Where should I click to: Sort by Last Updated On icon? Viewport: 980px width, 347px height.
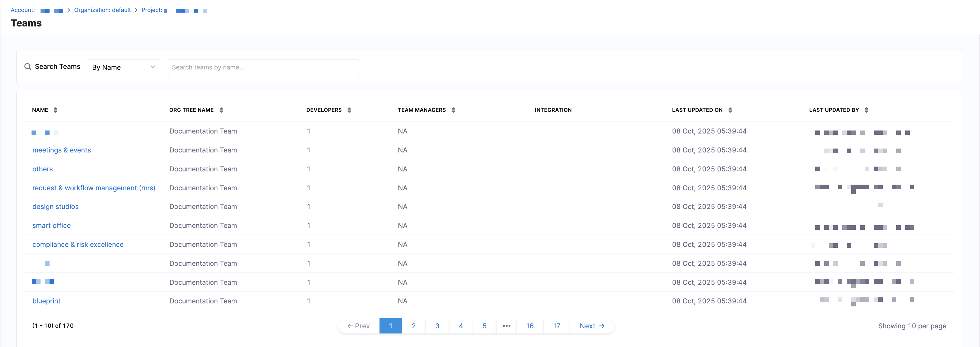click(x=730, y=110)
